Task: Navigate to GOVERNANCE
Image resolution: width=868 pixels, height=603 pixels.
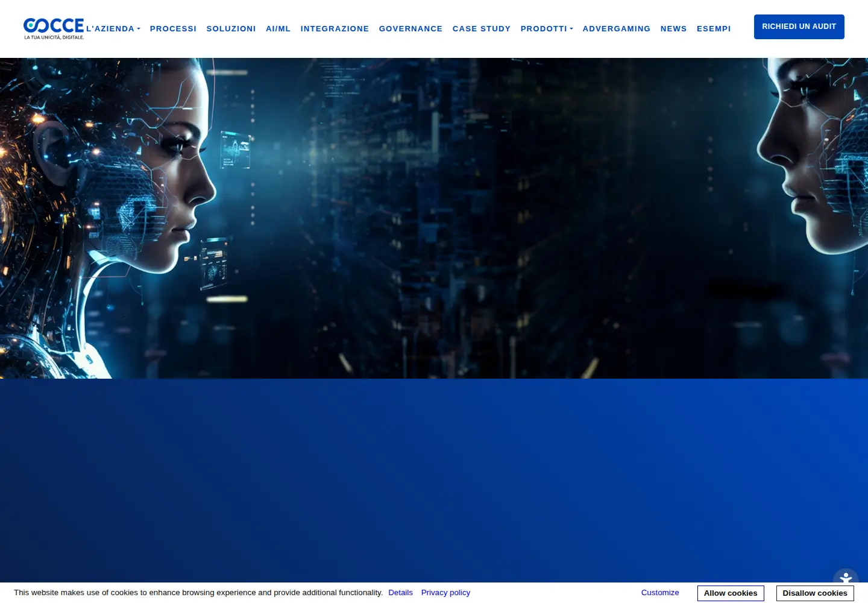Action: click(410, 29)
